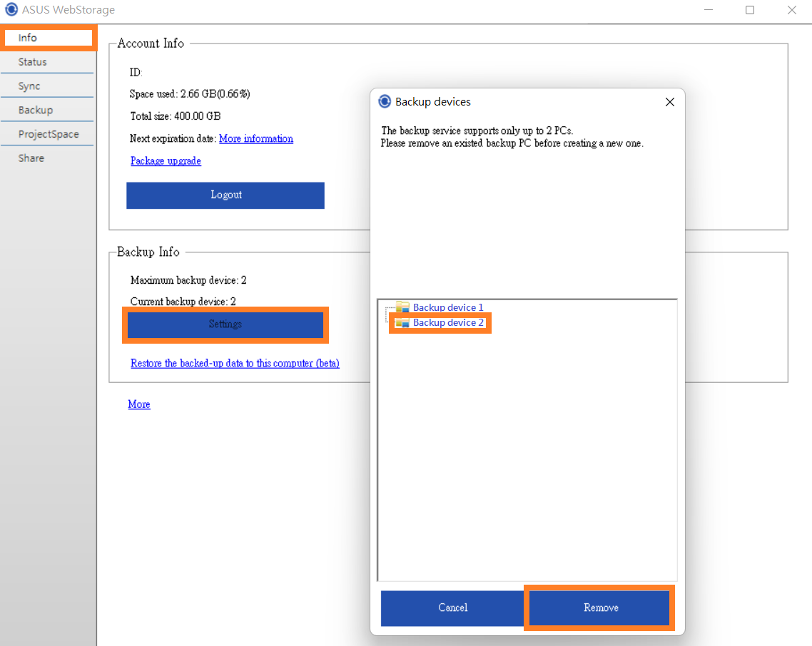
Task: Click Restore the backed-up data link
Action: (235, 364)
